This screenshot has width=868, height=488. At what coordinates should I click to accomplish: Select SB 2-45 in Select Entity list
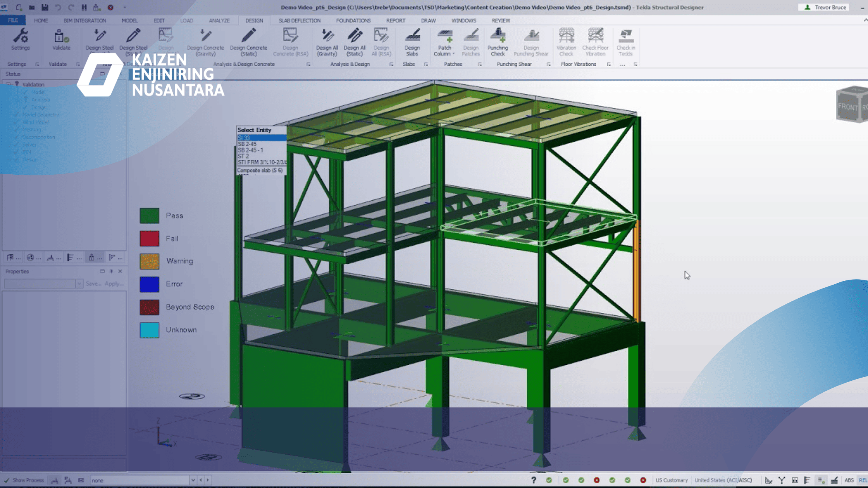coord(247,144)
